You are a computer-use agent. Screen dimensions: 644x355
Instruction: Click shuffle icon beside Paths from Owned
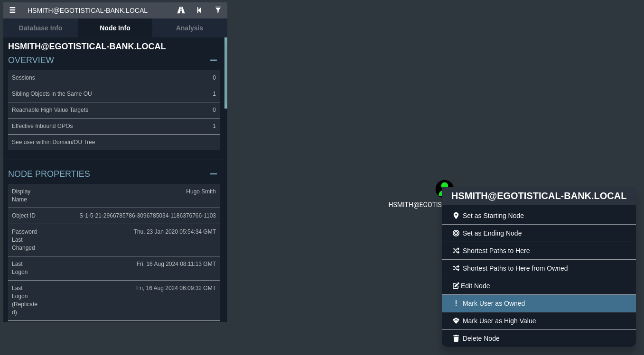coord(456,268)
